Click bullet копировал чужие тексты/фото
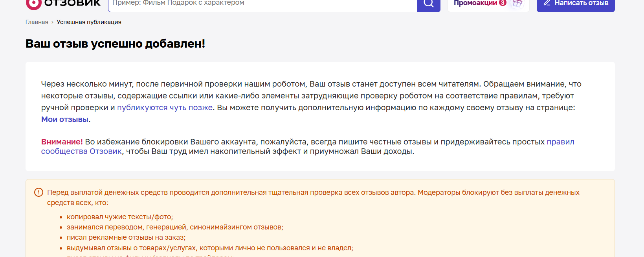Viewport: 644px width, 257px height. (x=120, y=217)
